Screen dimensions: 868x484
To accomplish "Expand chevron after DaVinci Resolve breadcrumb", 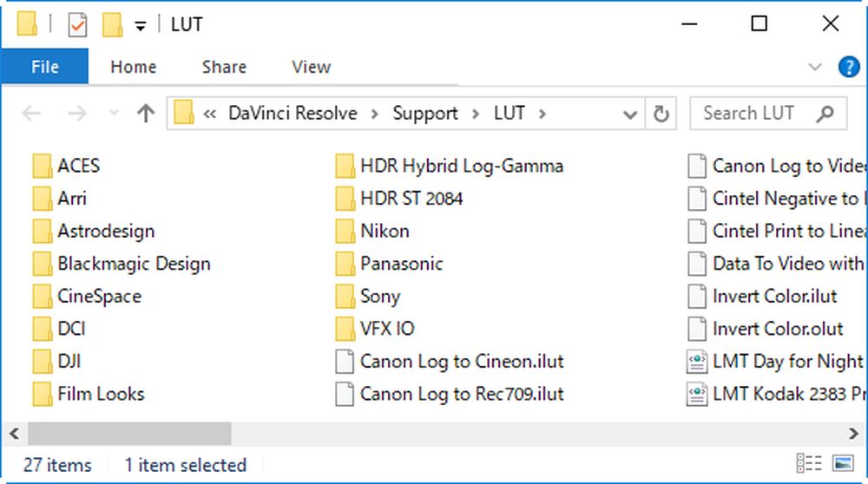I will 375,114.
